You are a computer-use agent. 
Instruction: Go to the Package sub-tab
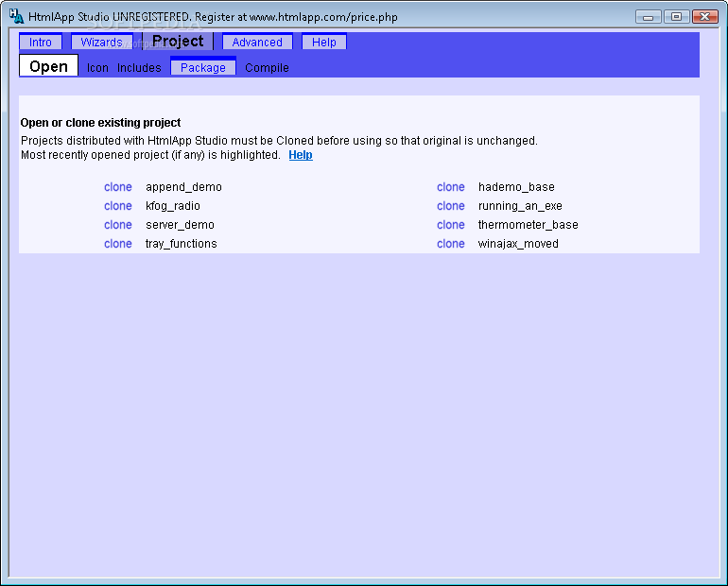(203, 67)
